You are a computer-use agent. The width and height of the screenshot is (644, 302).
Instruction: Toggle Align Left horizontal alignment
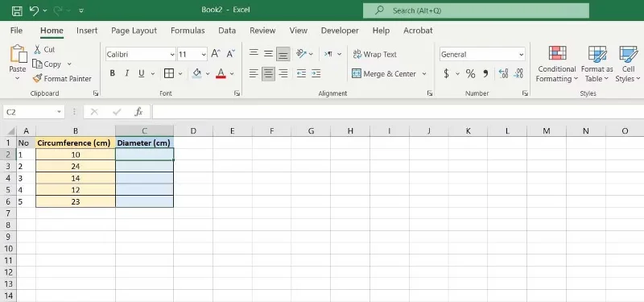tap(254, 73)
